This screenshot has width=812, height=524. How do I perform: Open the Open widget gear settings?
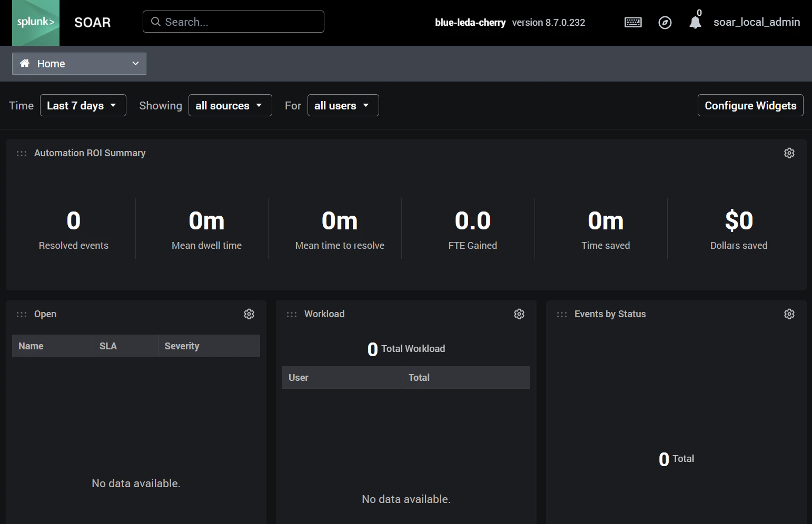249,314
